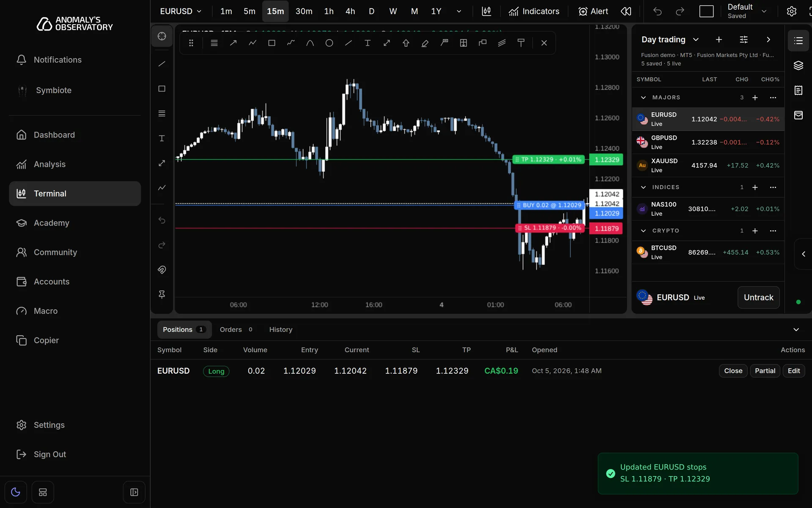This screenshot has height=508, width=812.
Task: Untrack the EURUSD symbol
Action: [758, 298]
